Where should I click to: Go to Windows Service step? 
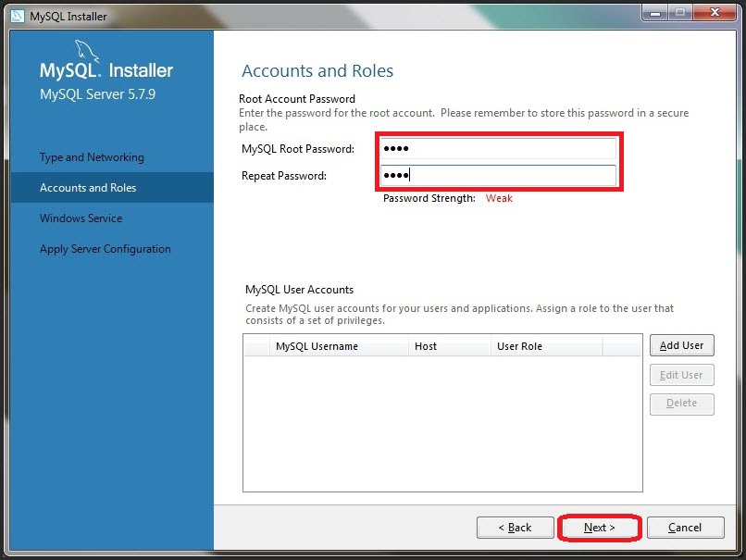pos(81,218)
